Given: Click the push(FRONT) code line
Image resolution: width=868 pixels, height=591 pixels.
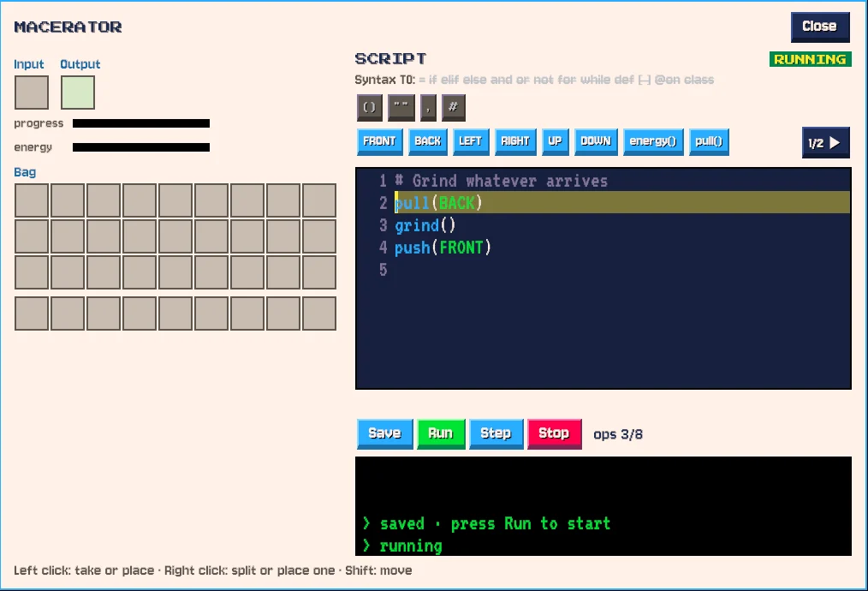Looking at the screenshot, I should (x=443, y=248).
